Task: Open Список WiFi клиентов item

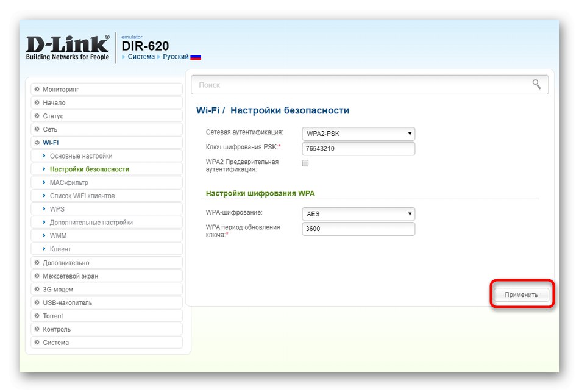Action: click(107, 196)
